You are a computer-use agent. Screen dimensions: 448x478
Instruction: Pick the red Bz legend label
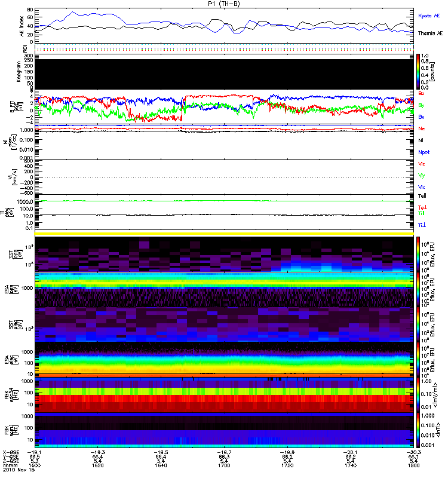coord(421,93)
